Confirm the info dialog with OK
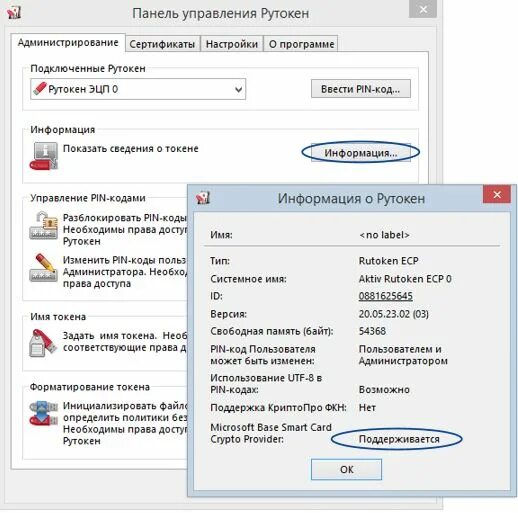 coord(346,469)
